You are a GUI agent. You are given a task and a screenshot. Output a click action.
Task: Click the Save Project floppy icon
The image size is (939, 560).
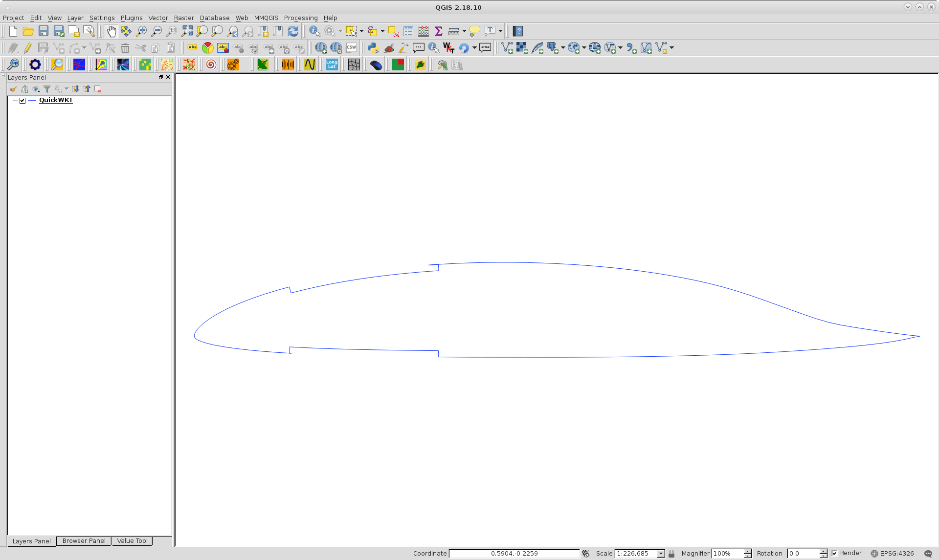pyautogui.click(x=44, y=31)
